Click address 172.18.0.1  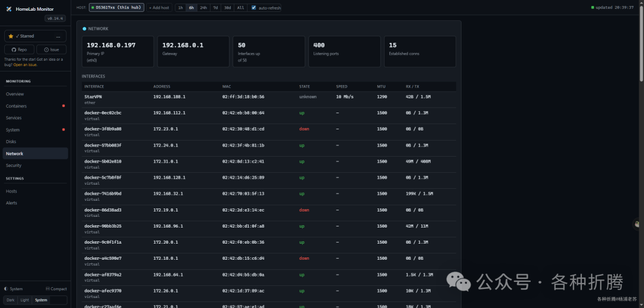(x=166, y=259)
